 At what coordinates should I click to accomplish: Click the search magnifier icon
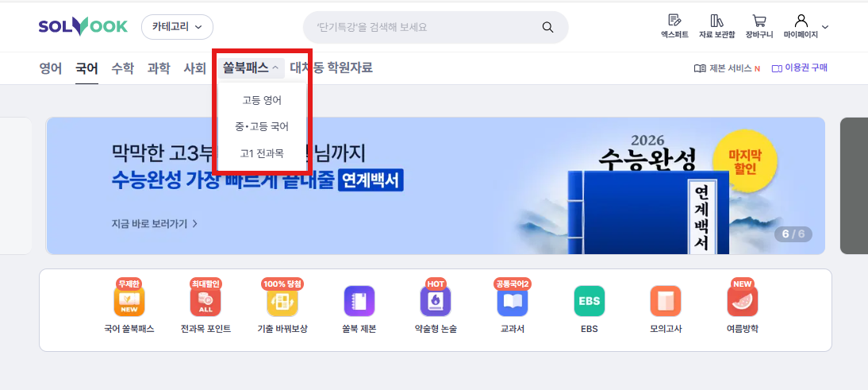coord(547,27)
